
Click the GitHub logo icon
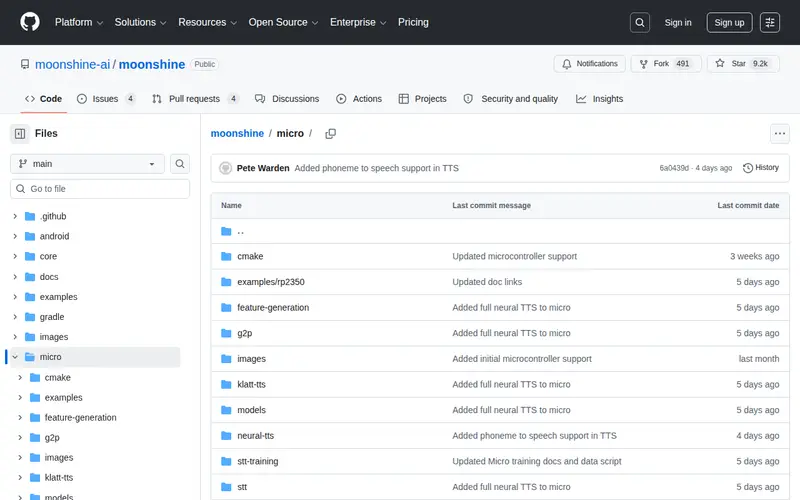click(30, 22)
